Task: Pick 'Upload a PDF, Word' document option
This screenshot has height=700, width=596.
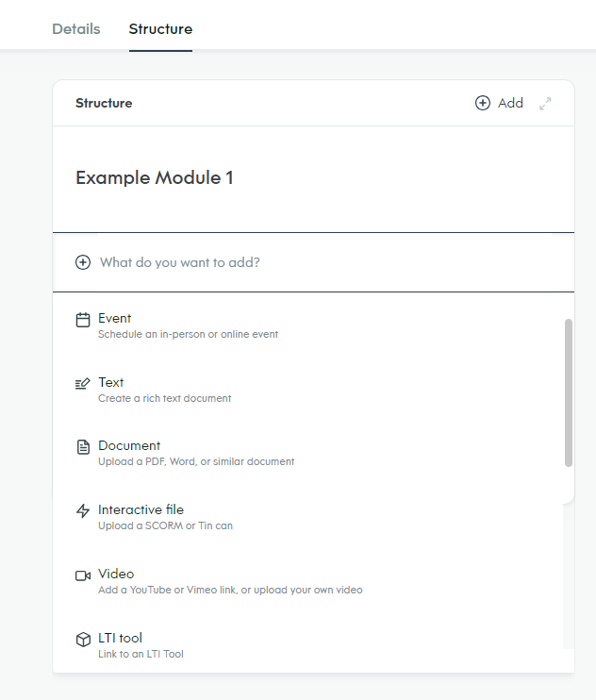Action: click(x=196, y=461)
